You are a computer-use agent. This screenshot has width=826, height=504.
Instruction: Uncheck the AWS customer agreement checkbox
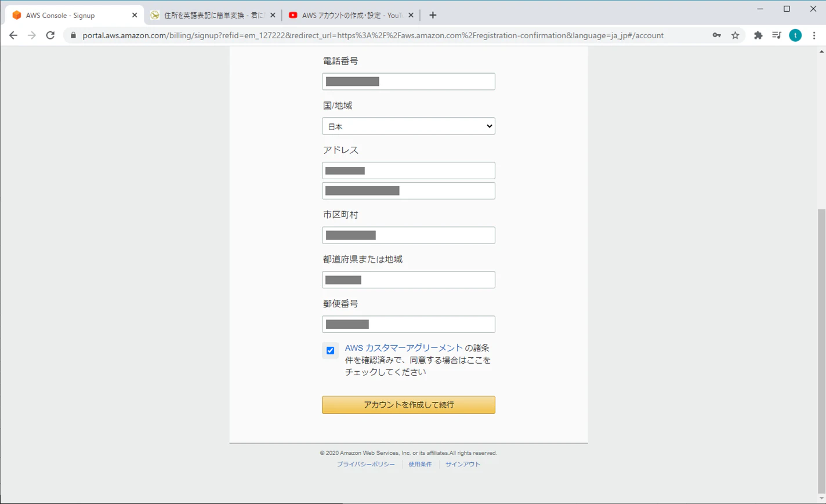(330, 350)
